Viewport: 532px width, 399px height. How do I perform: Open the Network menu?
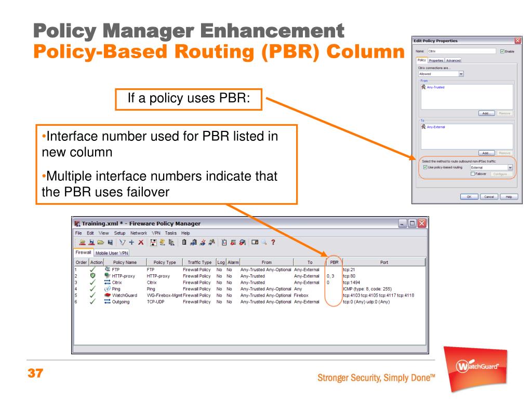pos(139,233)
